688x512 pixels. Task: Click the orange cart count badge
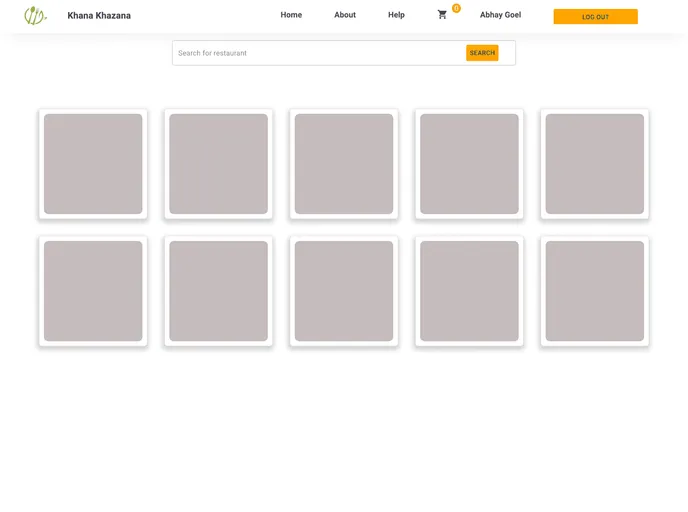click(456, 8)
